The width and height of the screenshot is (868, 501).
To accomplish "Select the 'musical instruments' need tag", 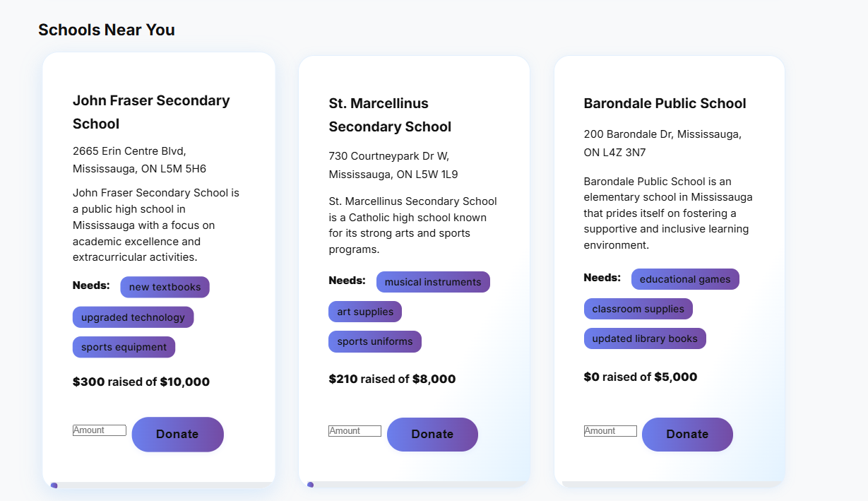I will [x=433, y=282].
